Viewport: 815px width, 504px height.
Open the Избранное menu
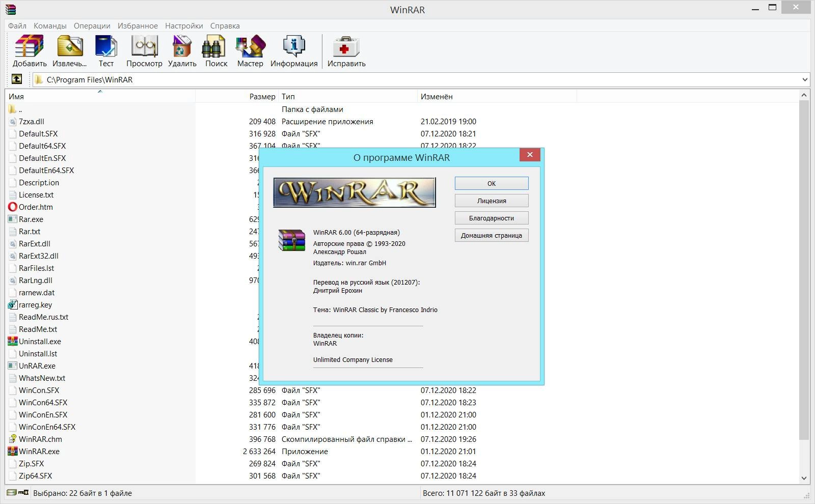tap(138, 25)
